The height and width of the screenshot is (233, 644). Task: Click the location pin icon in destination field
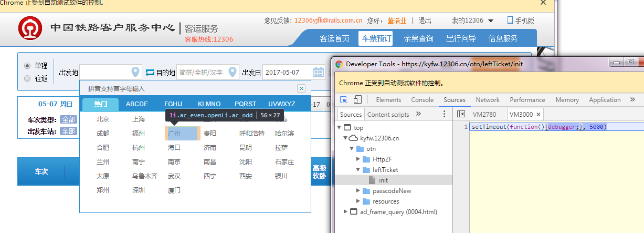[x=233, y=72]
